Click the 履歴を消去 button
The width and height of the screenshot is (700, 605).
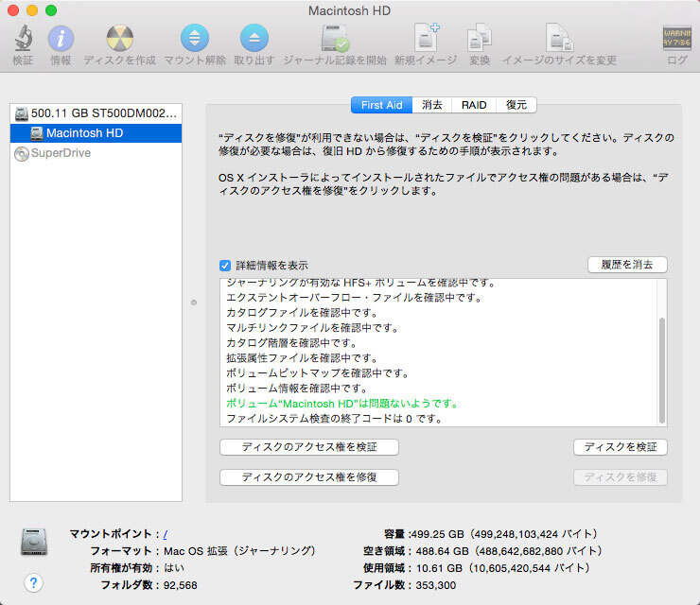627,265
